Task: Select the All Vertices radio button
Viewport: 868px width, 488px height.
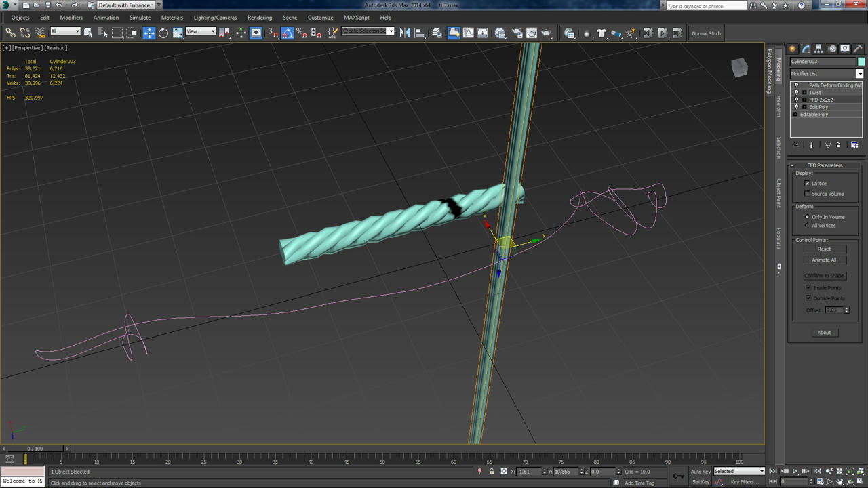Action: tap(807, 226)
